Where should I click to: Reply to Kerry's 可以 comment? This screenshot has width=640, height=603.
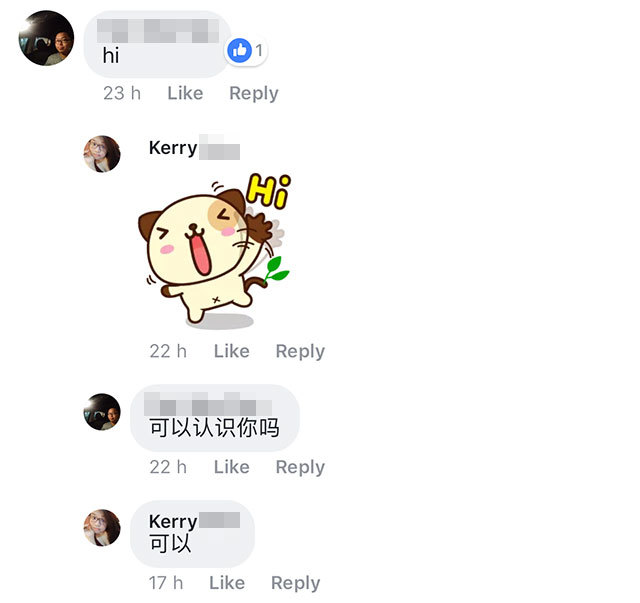296,583
